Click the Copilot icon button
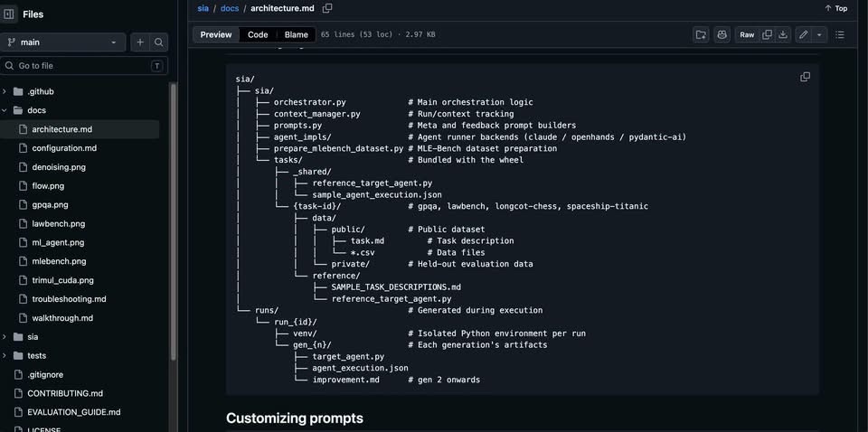The width and height of the screenshot is (868, 432). click(x=722, y=35)
